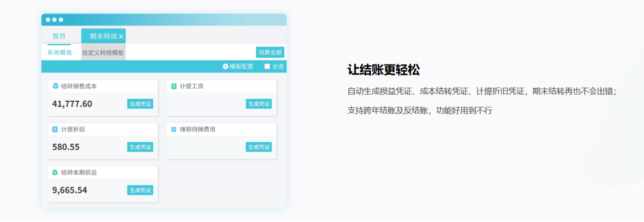This screenshot has height=222, width=644.
Task: Click the 计提折旧 card title
Action: pyautogui.click(x=73, y=129)
